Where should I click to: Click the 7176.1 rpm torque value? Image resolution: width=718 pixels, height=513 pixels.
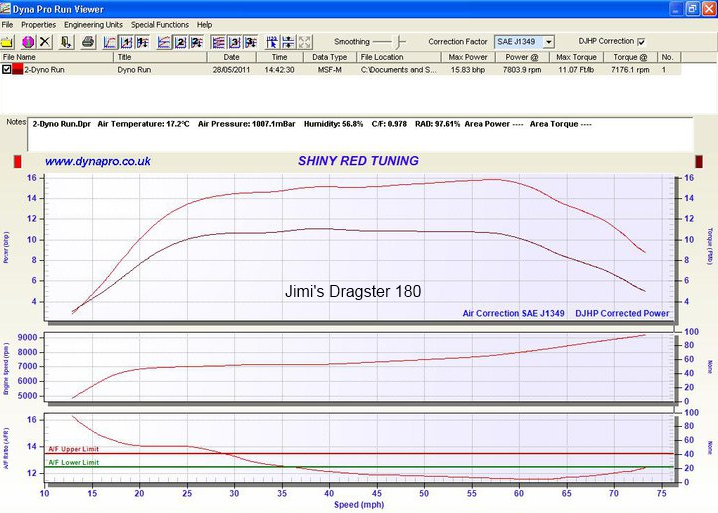click(x=630, y=70)
